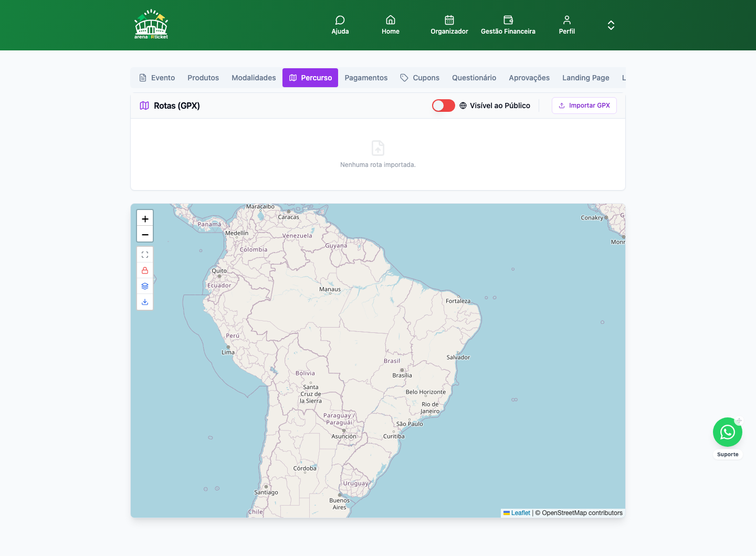The width and height of the screenshot is (756, 556).
Task: Switch to the Produtos tab
Action: 203,78
